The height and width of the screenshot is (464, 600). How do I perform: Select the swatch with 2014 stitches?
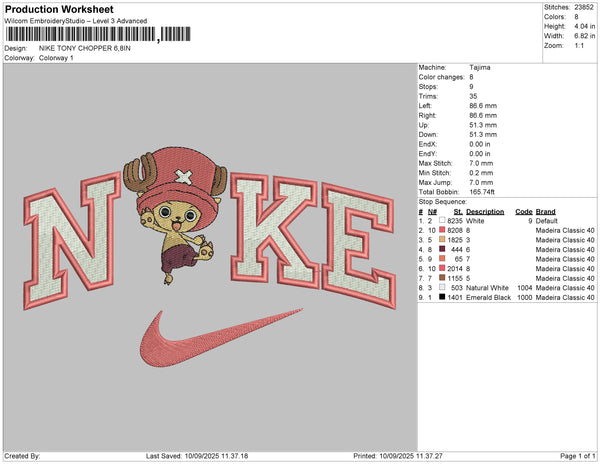(x=442, y=268)
